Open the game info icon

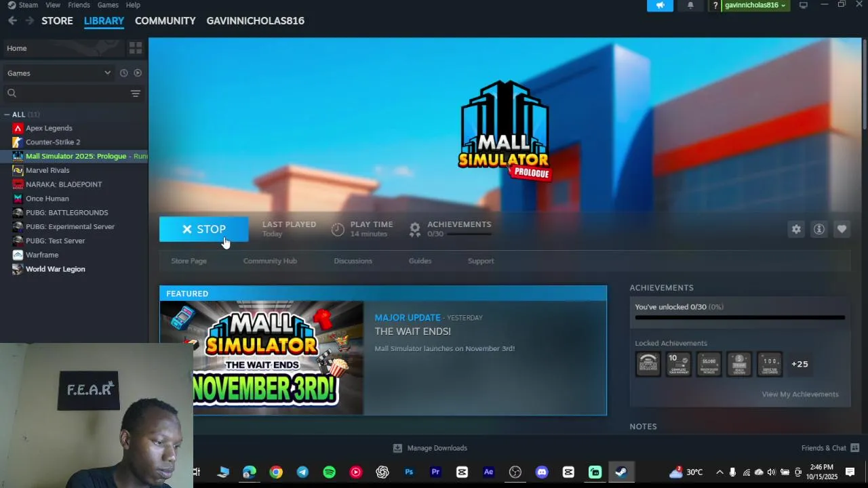click(819, 229)
